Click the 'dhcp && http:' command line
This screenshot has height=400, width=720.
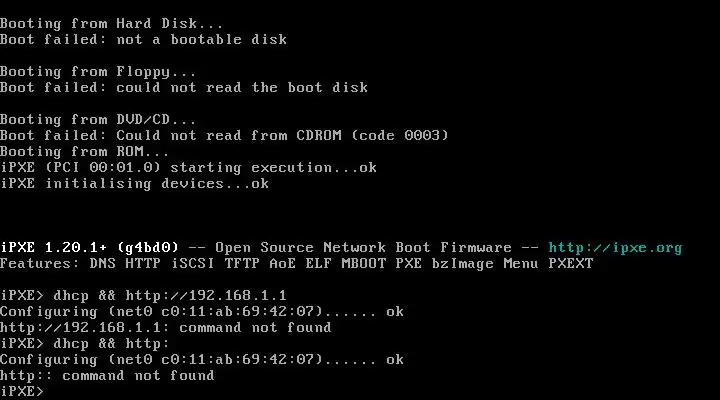coord(112,344)
